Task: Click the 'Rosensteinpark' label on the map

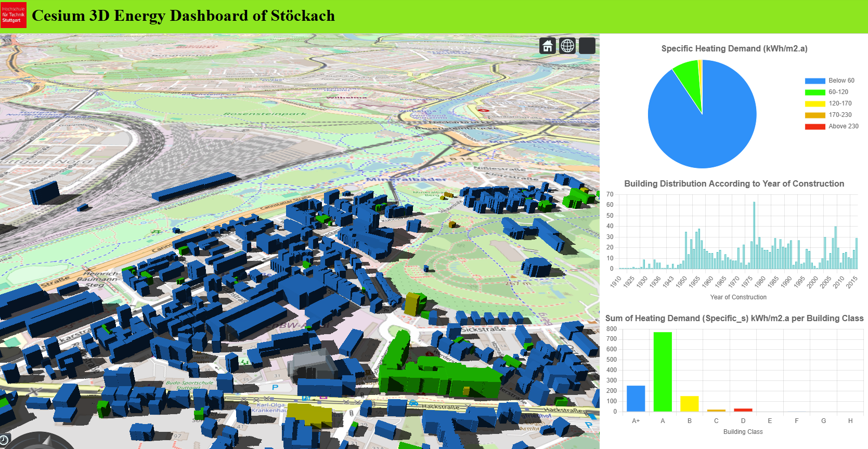Action: pyautogui.click(x=265, y=113)
